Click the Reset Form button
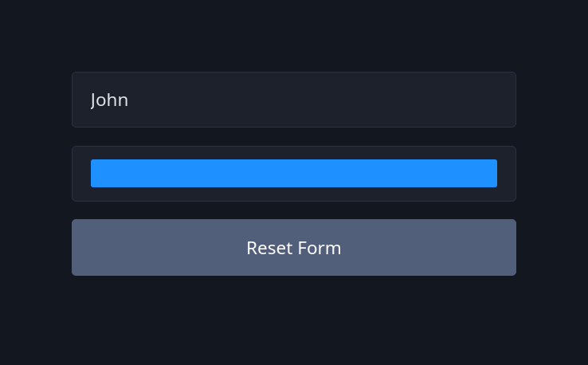 (293, 248)
